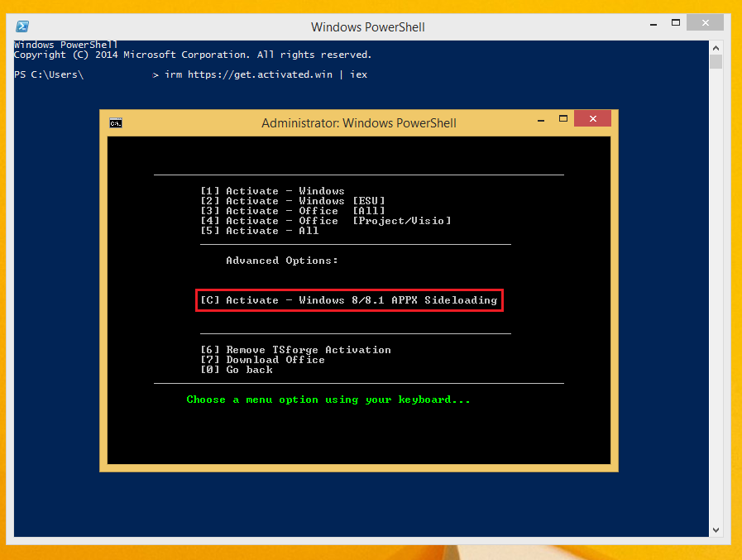742x560 pixels.
Task: Click the '[2] Activate - Windows [ESU]' line
Action: 293,201
